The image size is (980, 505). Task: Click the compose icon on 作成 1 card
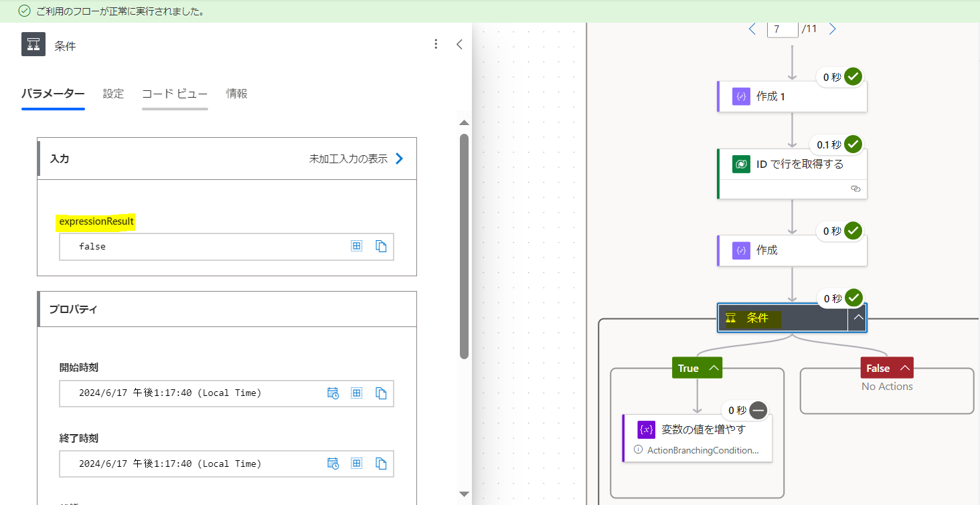point(741,96)
